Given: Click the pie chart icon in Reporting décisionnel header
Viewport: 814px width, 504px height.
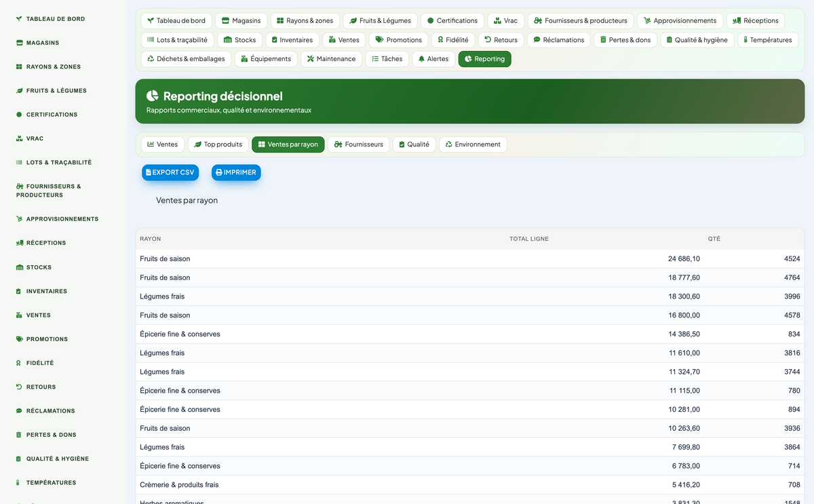Looking at the screenshot, I should click(x=153, y=96).
